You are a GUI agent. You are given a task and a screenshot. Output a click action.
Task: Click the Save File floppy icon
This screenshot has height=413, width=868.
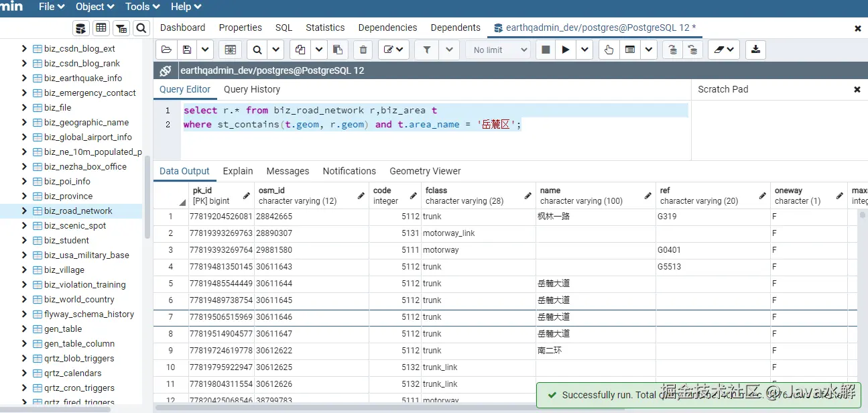coord(187,50)
